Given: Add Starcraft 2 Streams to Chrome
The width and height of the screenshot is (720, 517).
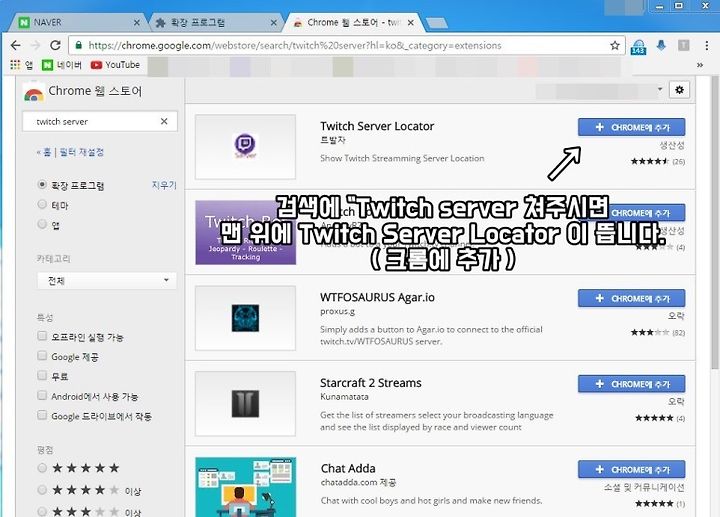Looking at the screenshot, I should [x=631, y=384].
